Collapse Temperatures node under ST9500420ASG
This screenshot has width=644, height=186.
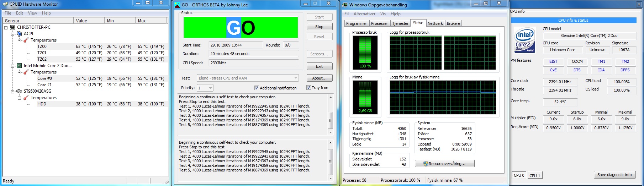click(20, 98)
